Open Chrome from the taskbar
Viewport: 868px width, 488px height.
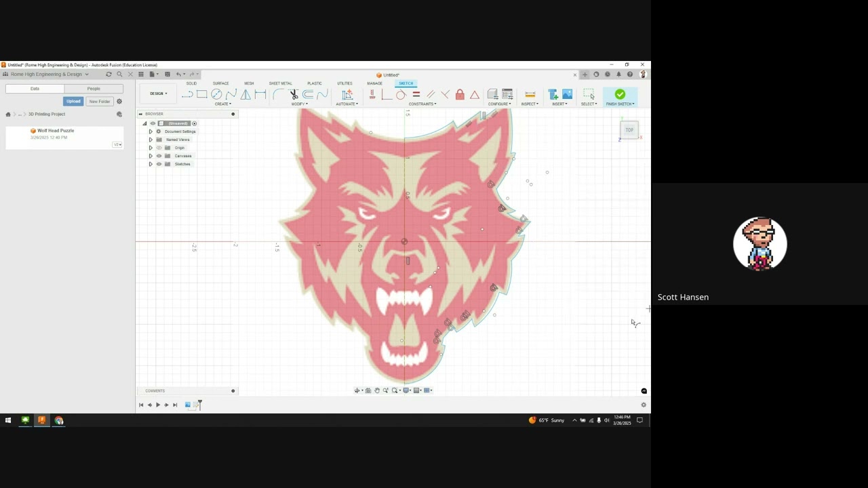tap(59, 420)
